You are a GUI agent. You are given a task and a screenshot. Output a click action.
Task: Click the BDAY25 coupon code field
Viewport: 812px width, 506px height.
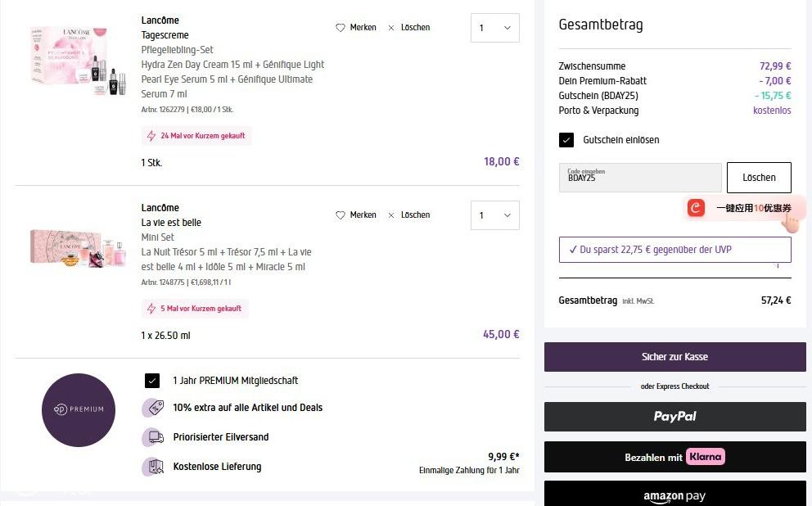click(640, 178)
